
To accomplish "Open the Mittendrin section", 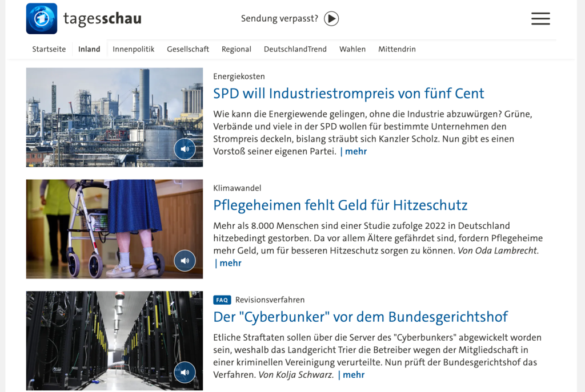I will pyautogui.click(x=396, y=49).
